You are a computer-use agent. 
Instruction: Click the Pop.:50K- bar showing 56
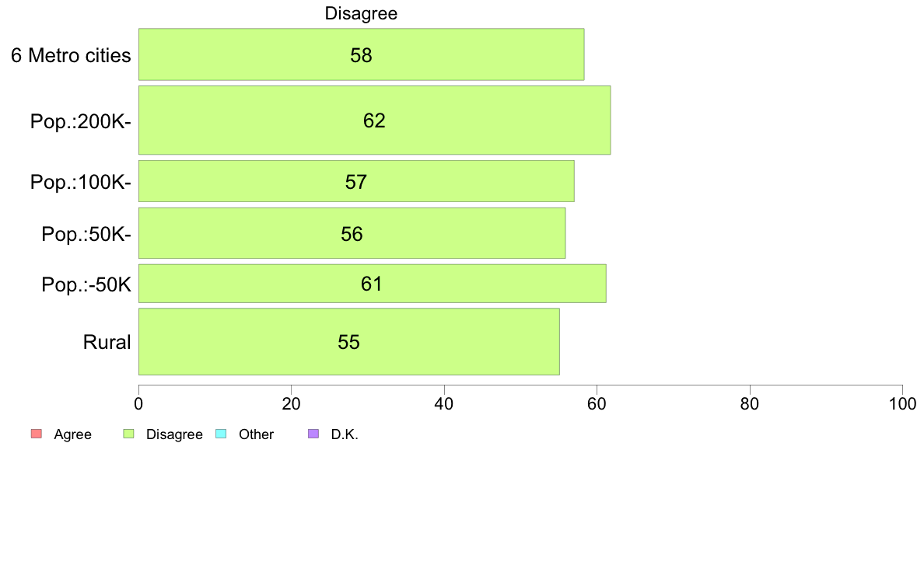pos(352,232)
